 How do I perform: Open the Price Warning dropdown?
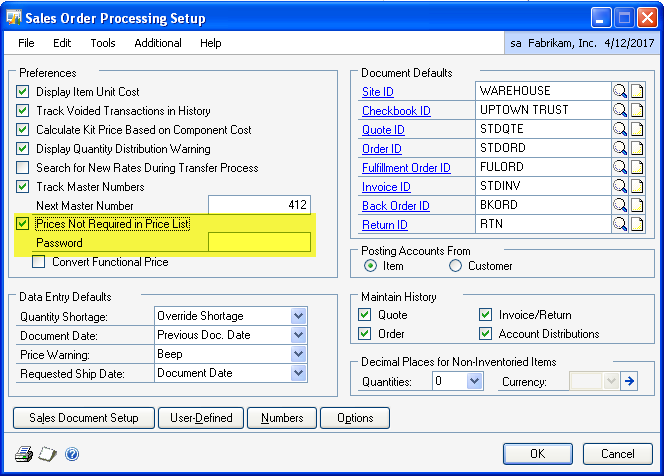point(299,354)
